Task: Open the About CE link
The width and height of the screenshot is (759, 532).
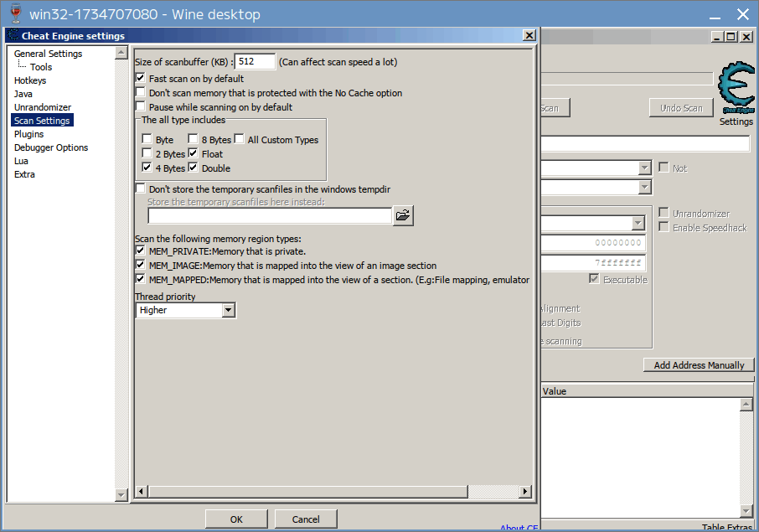Action: (x=519, y=528)
